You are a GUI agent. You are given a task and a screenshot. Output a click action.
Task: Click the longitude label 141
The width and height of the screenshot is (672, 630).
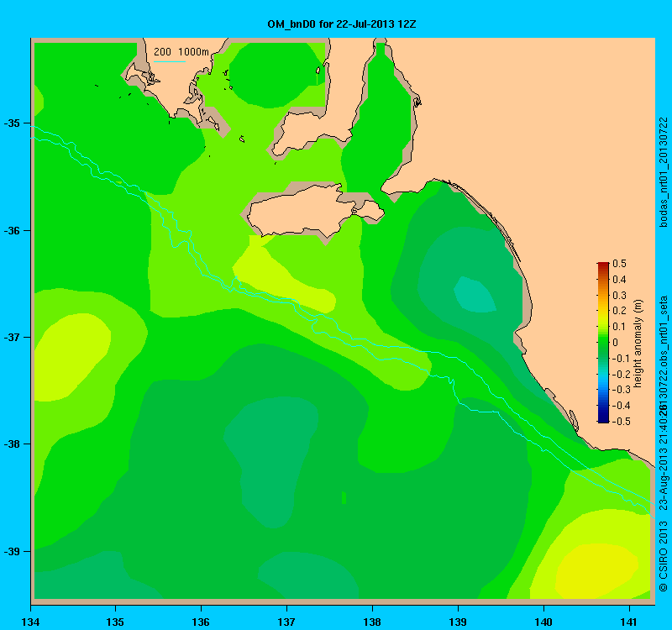click(x=629, y=622)
